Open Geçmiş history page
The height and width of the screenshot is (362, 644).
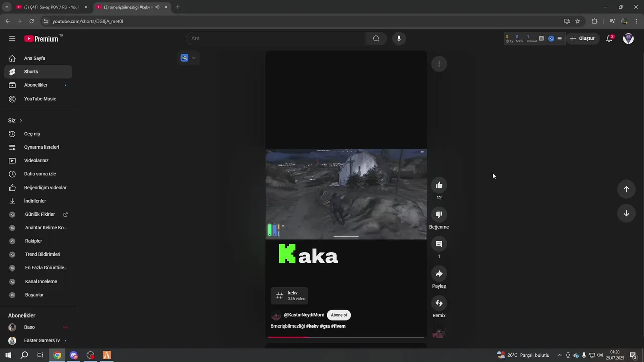point(38,134)
